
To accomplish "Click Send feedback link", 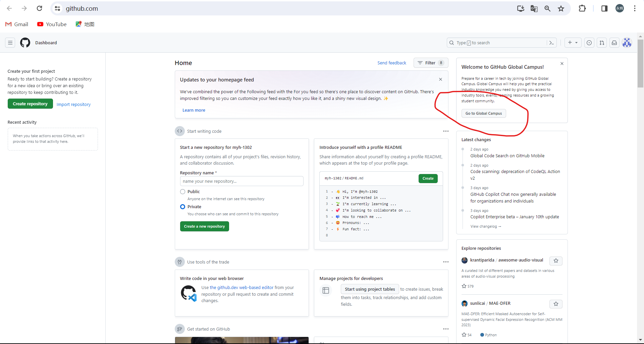I will click(391, 63).
